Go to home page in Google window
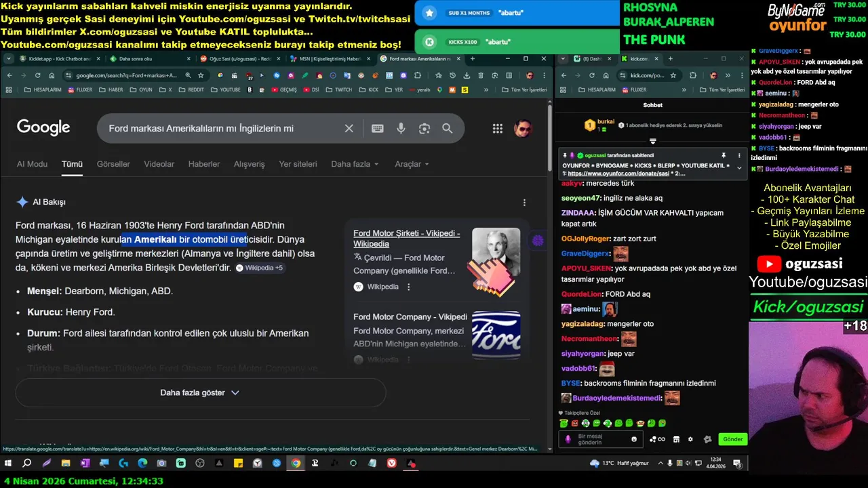 pos(52,75)
